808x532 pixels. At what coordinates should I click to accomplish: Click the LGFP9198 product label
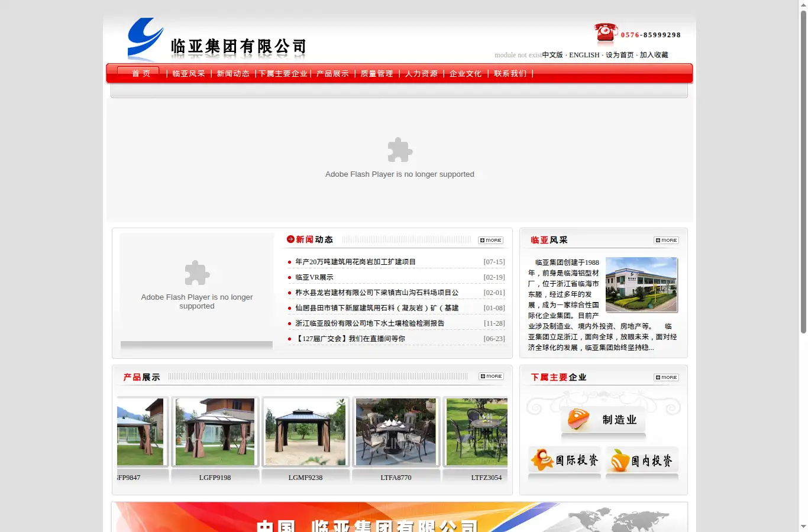[215, 478]
